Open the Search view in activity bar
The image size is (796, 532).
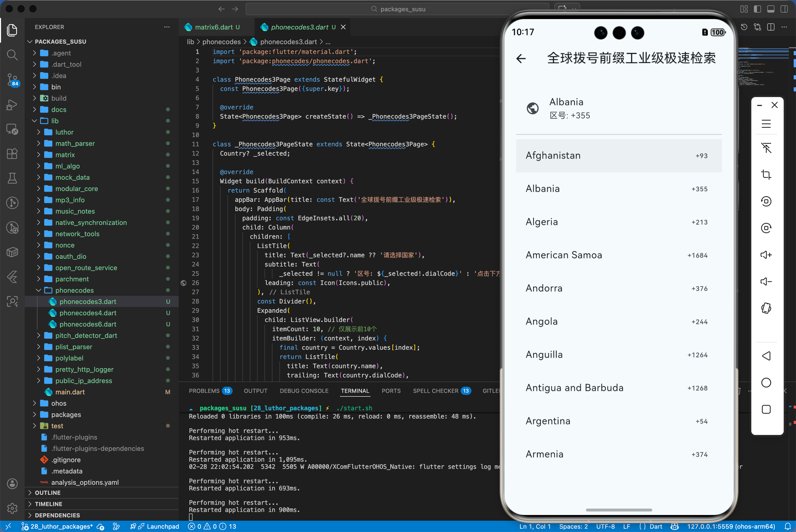(x=12, y=55)
